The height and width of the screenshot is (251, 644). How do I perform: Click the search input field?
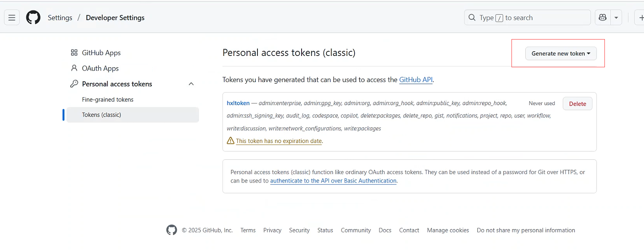[x=528, y=18]
